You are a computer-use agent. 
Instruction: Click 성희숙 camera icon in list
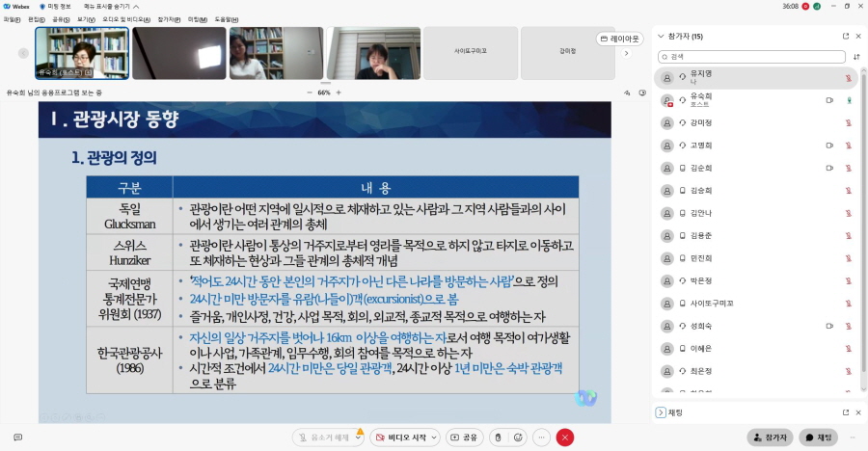pos(829,326)
